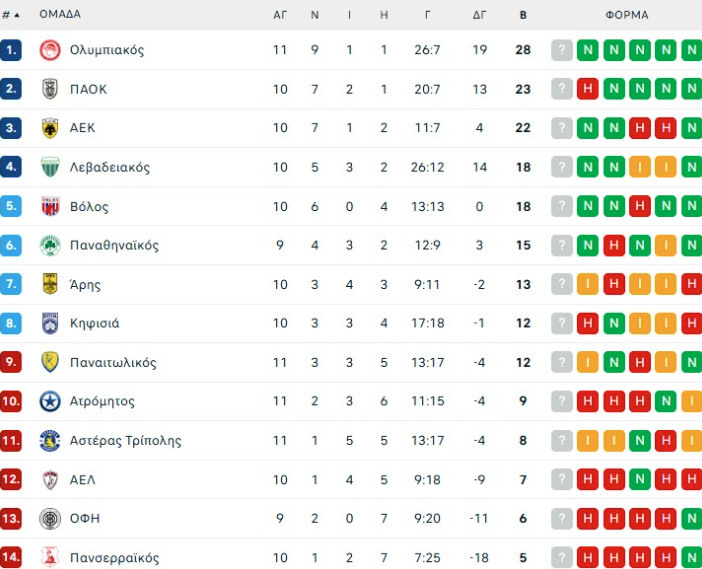Sort standings by the ΔΓ column header
Image resolution: width=702 pixels, height=569 pixels.
(480, 15)
